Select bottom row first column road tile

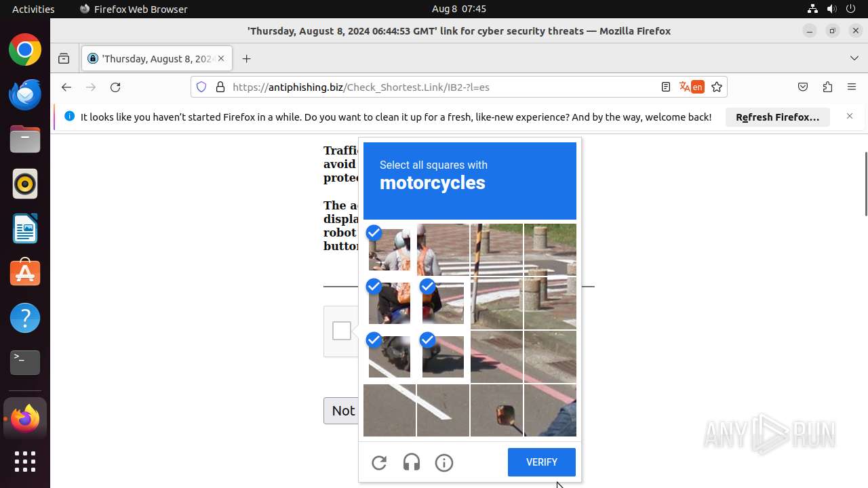click(x=389, y=410)
